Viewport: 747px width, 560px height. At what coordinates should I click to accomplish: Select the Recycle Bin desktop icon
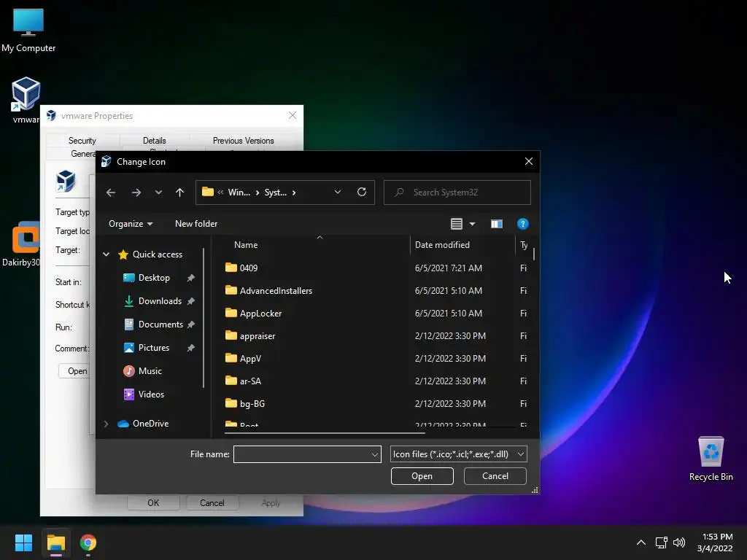coord(711,459)
